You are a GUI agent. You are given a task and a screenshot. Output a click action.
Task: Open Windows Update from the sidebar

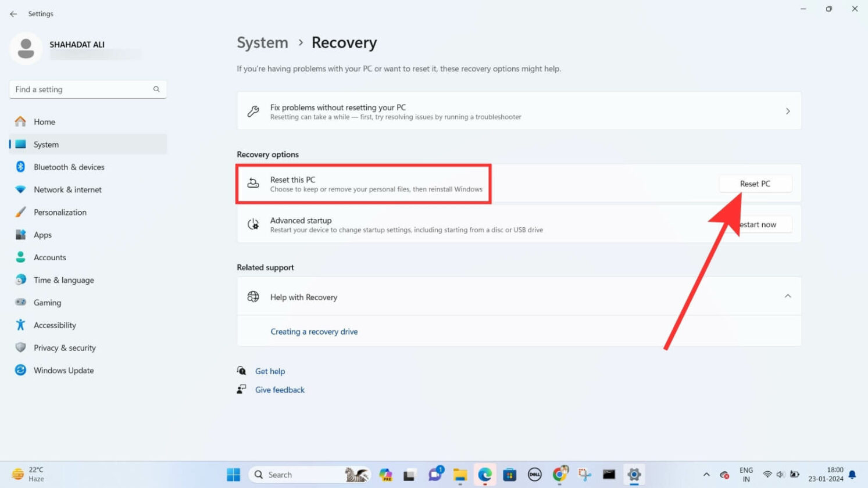[63, 370]
